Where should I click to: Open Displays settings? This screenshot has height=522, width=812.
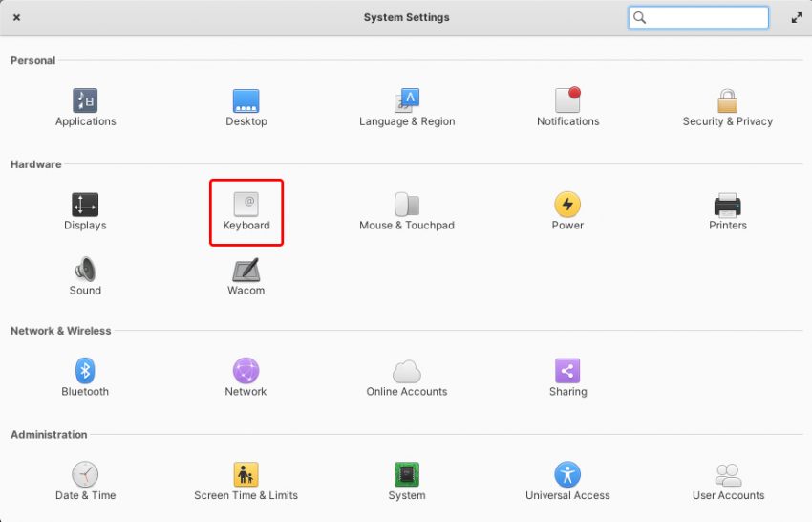[x=85, y=206]
